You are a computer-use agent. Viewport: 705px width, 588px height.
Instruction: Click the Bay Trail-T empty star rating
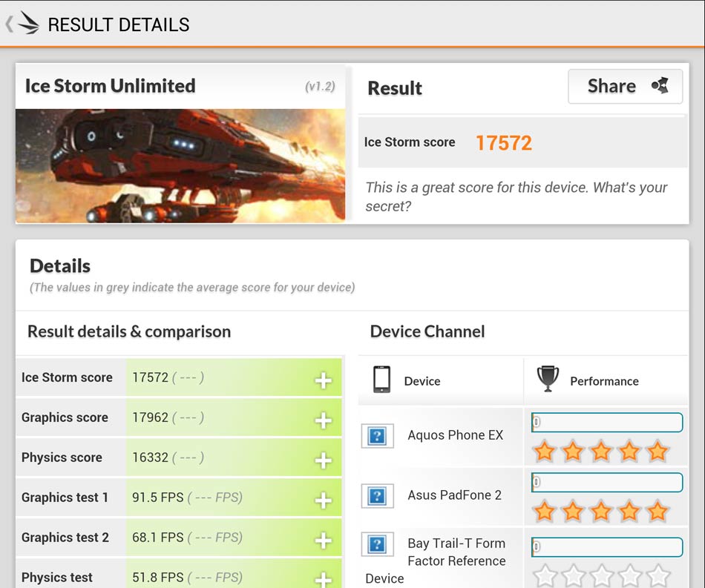[601, 575]
